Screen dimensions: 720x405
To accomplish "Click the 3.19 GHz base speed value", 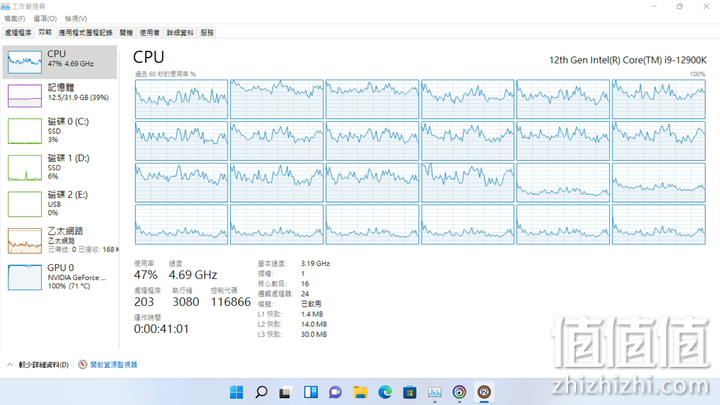I will coord(315,264).
